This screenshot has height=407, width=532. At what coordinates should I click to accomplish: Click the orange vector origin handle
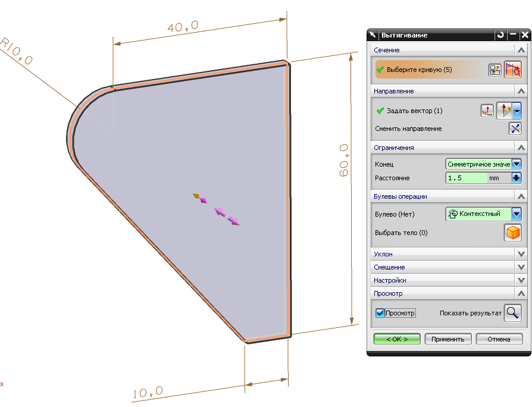pos(197,196)
